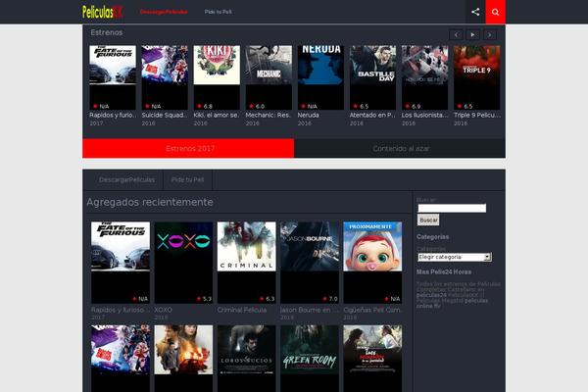Image resolution: width=588 pixels, height=392 pixels.
Task: Go to previous Estrenos carousel slide
Action: (456, 35)
